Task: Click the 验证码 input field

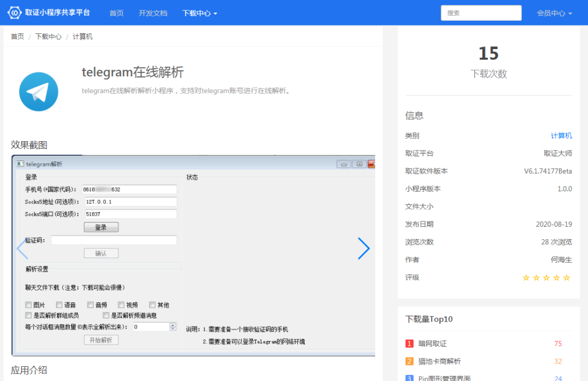Action: 114,240
